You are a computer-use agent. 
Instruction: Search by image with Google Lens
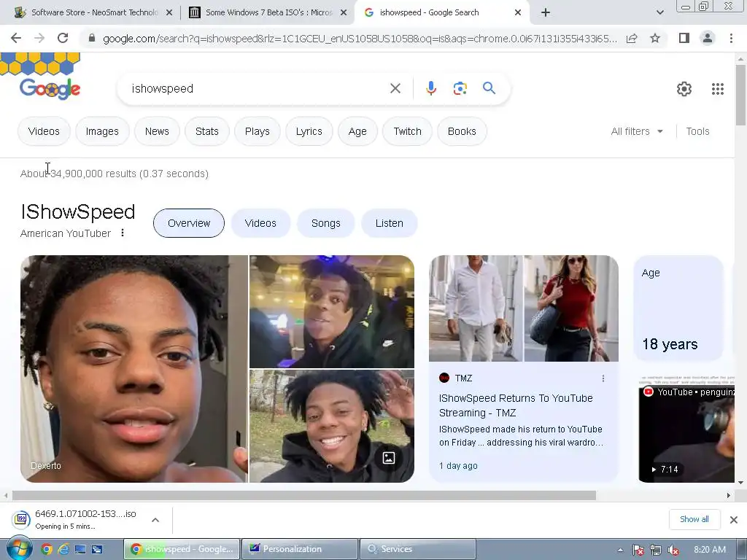point(460,88)
